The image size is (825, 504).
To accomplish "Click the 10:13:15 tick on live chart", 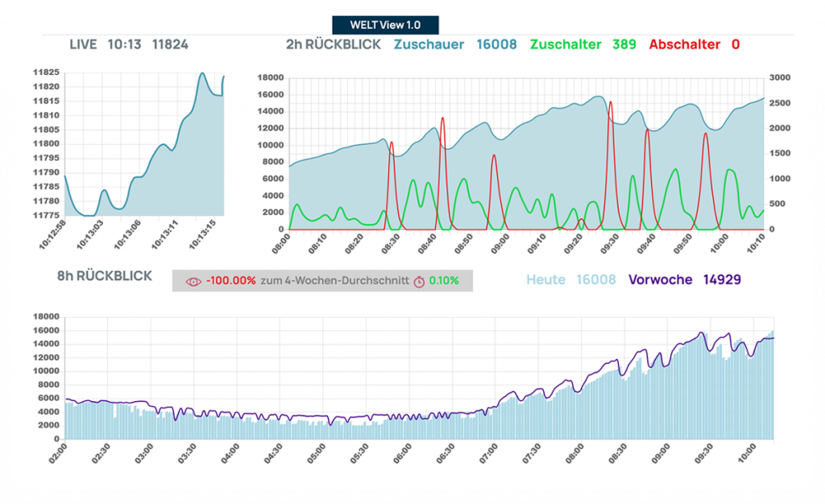I will click(x=203, y=233).
